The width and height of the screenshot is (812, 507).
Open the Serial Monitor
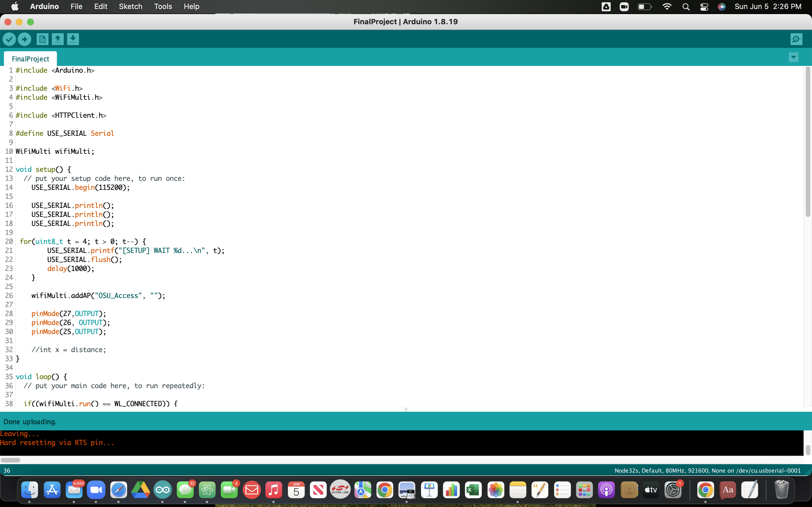click(x=796, y=39)
